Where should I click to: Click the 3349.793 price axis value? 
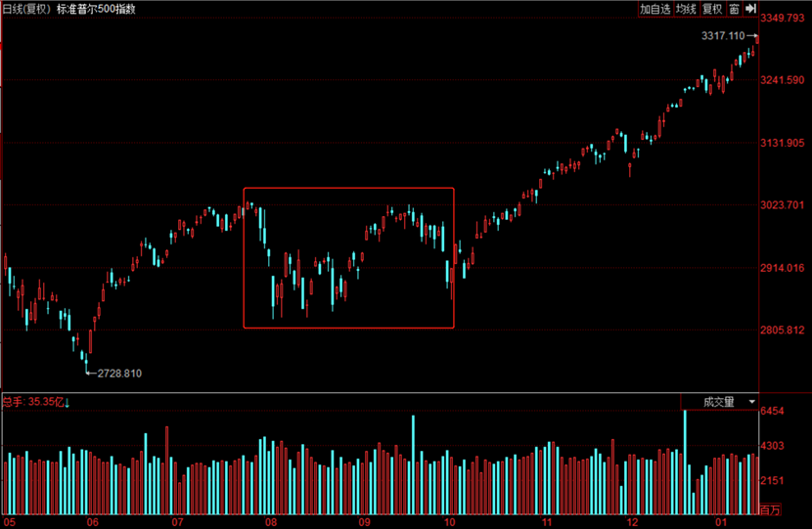(x=783, y=19)
